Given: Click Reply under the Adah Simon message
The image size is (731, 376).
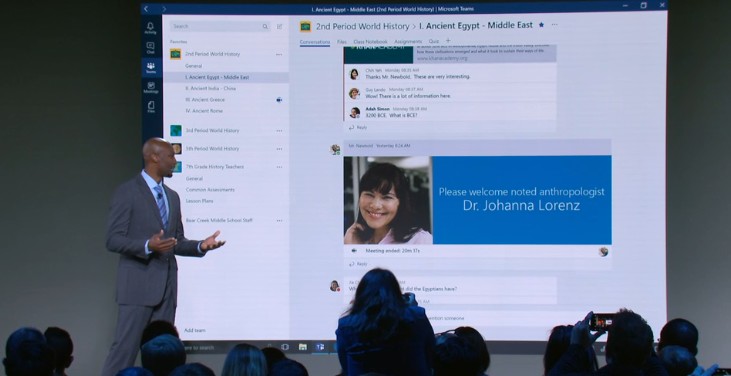Looking at the screenshot, I should pos(358,127).
